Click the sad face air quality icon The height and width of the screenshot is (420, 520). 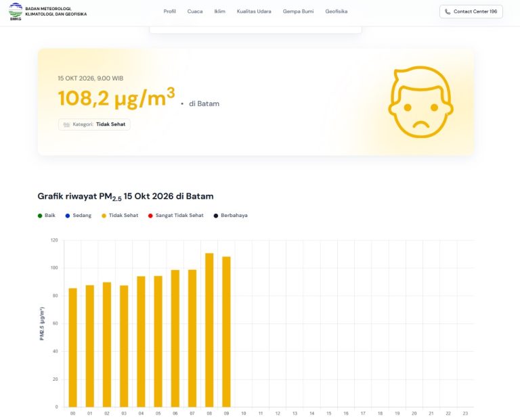[421, 101]
